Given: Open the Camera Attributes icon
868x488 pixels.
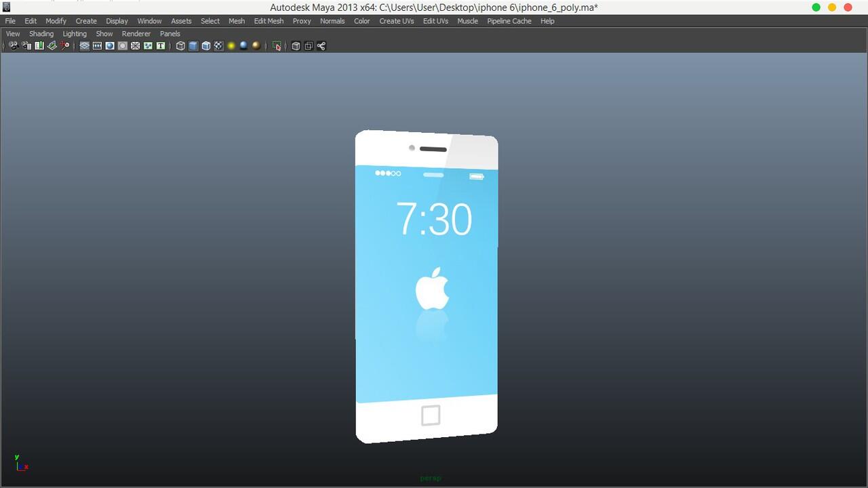Looking at the screenshot, I should click(26, 46).
